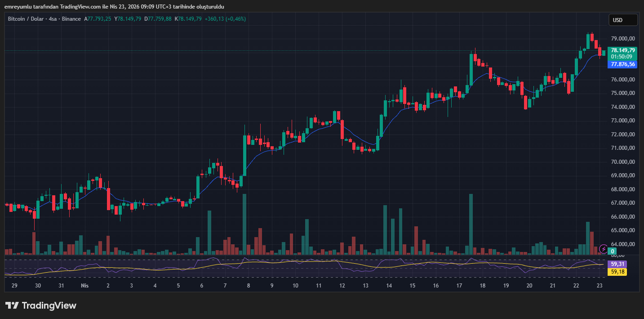Click the TradingView logo in bottom corner
644x319 pixels.
tap(40, 306)
